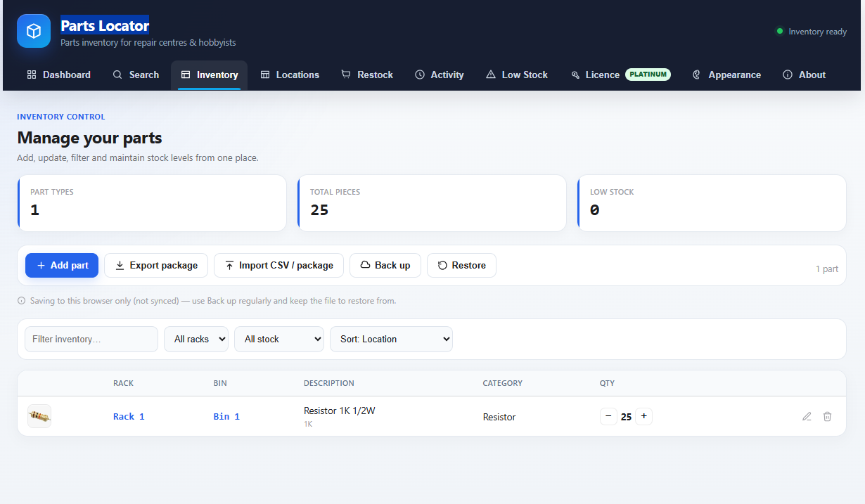Open the Sort: Location dropdown
The image size is (865, 504).
click(x=391, y=339)
